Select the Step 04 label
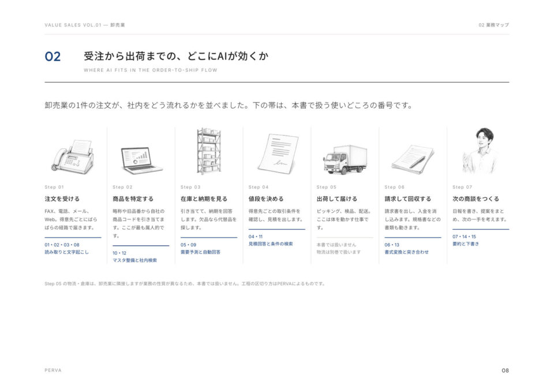The height and width of the screenshot is (392, 554). (x=259, y=187)
